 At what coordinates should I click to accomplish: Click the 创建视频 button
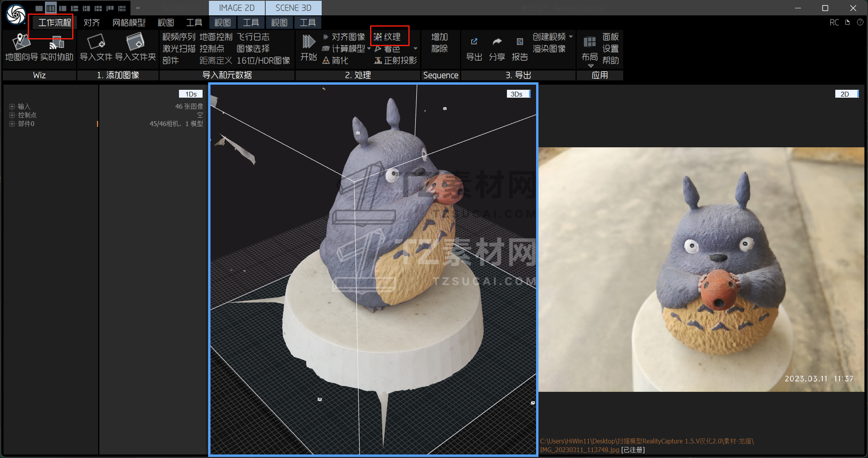(x=549, y=37)
